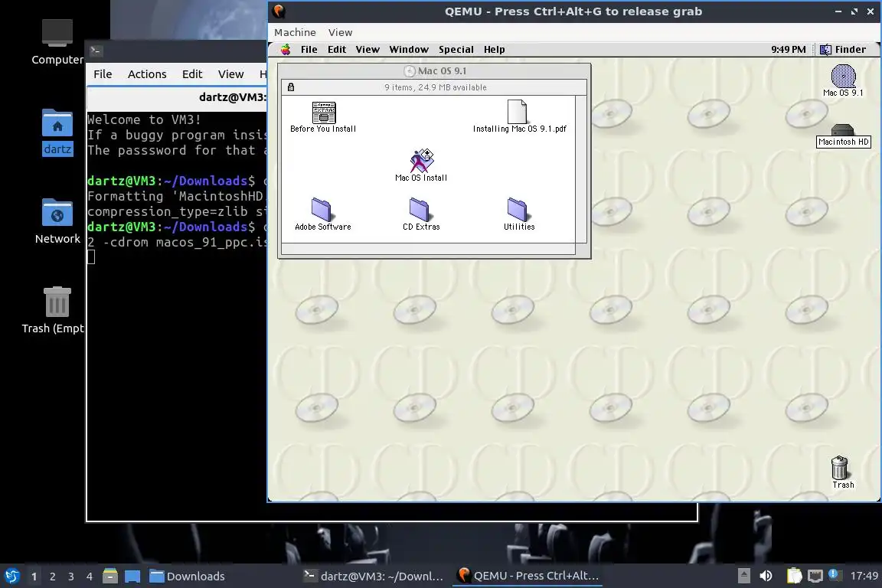882x588 pixels.
Task: Switch to workspace 3
Action: tap(71, 577)
